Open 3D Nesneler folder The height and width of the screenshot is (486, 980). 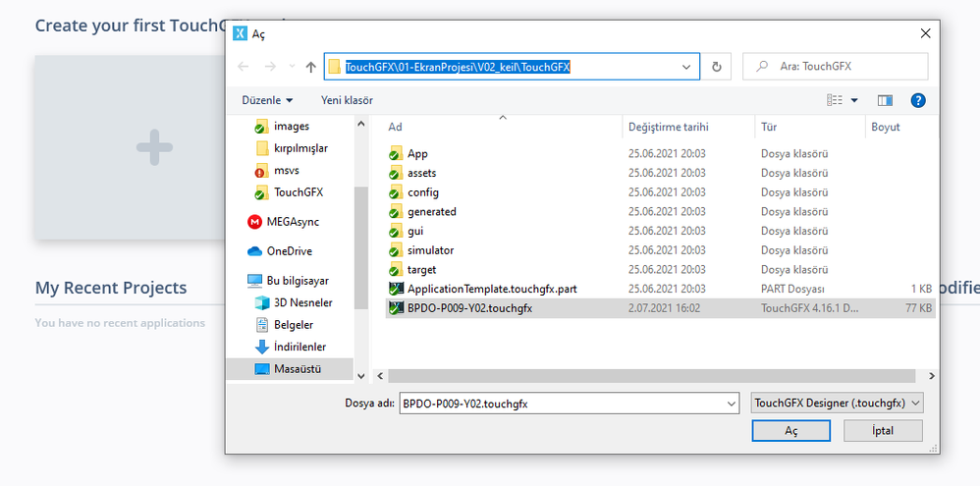[x=302, y=302]
